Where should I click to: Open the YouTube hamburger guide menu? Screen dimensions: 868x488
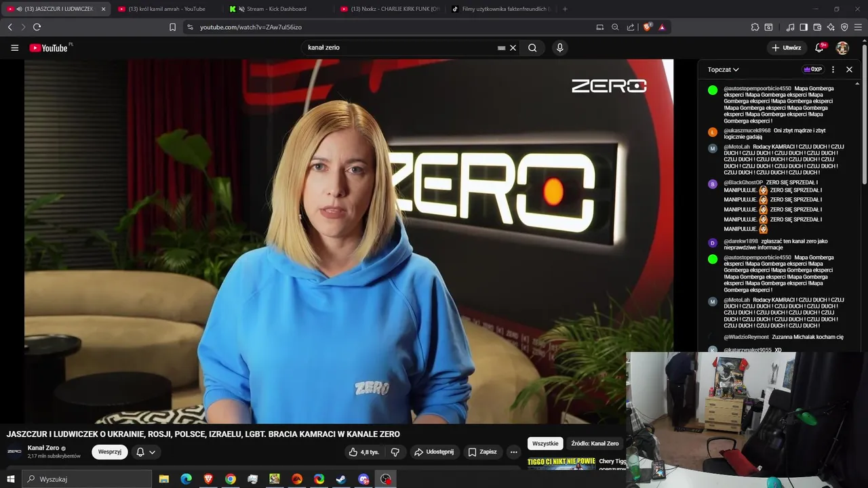pyautogui.click(x=14, y=48)
